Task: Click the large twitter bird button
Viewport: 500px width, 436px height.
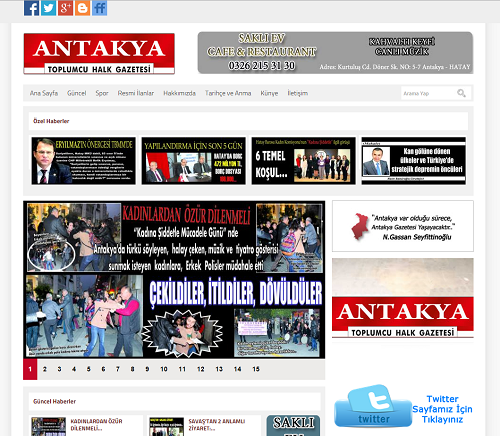Action: click(x=373, y=406)
